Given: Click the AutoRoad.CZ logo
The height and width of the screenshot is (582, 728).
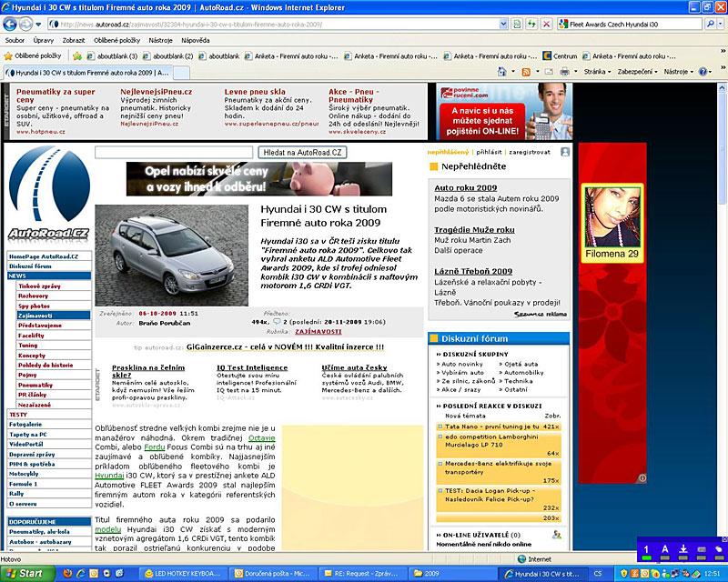Looking at the screenshot, I should 49,194.
